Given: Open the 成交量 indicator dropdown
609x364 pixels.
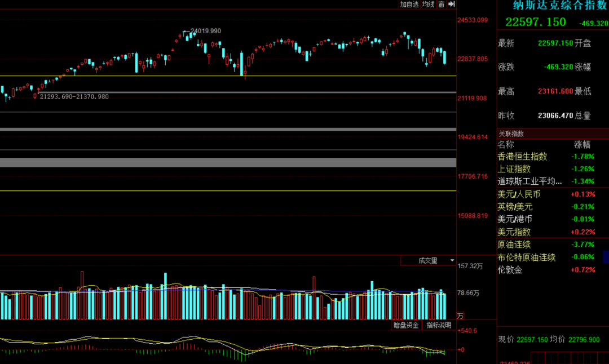Looking at the screenshot, I should [x=428, y=260].
